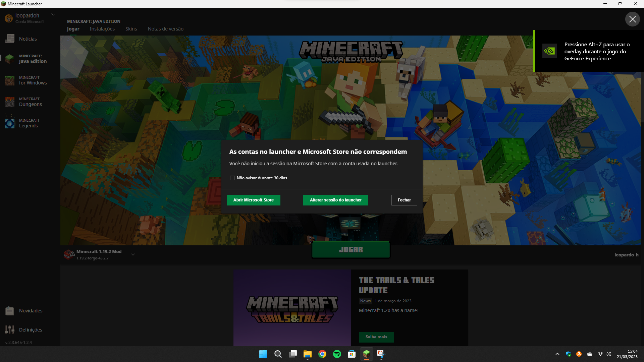This screenshot has height=362, width=644.
Task: Open Novidades clipboard icon
Action: [10, 311]
